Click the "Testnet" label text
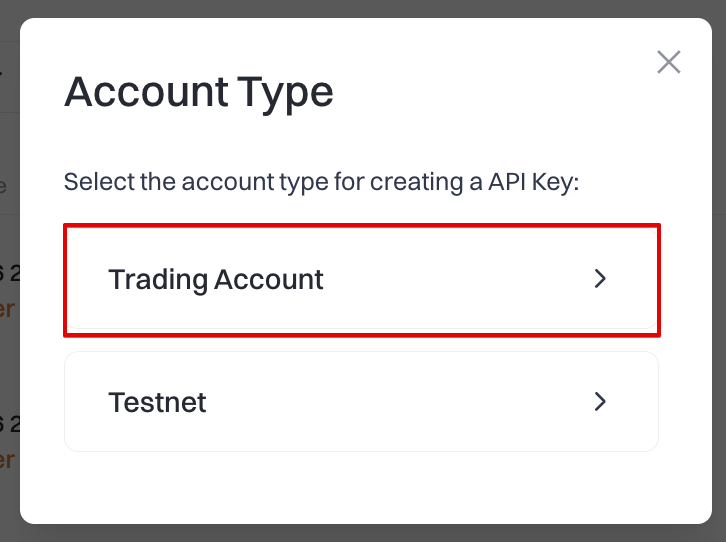 [x=157, y=402]
